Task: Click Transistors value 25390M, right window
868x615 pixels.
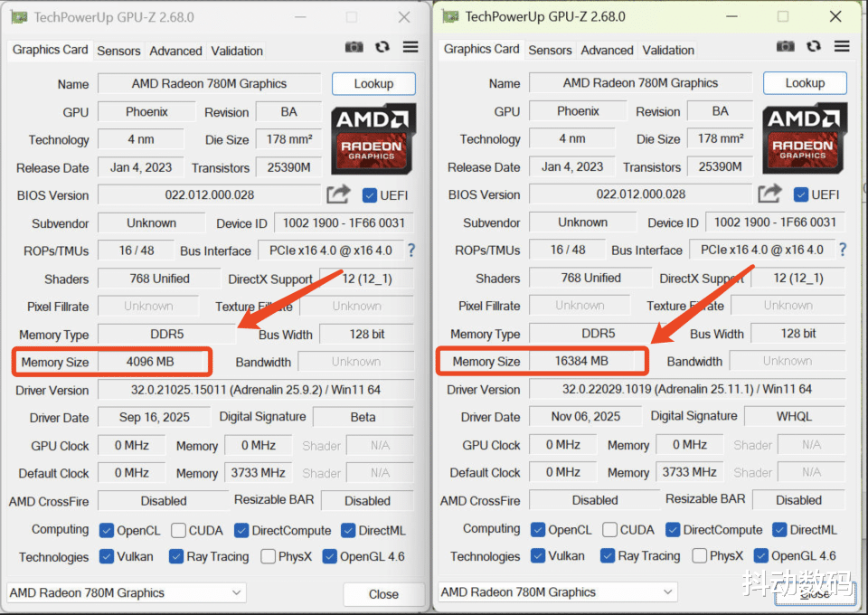Action: [x=720, y=166]
